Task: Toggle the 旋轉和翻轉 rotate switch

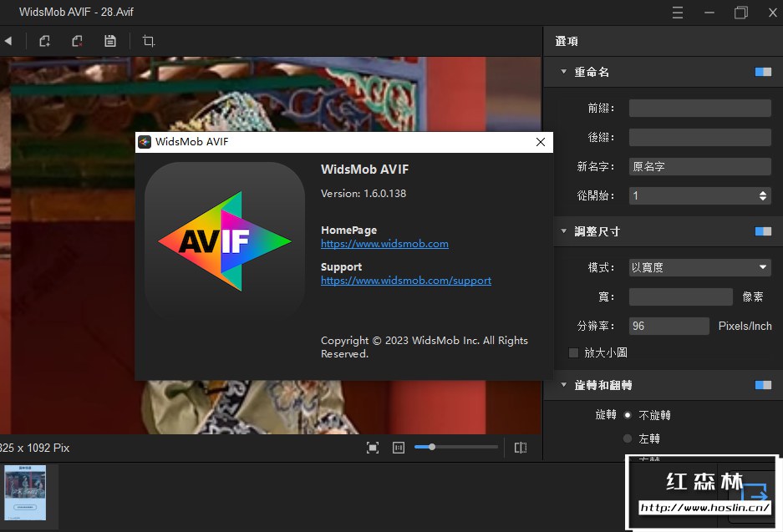Action: click(763, 385)
